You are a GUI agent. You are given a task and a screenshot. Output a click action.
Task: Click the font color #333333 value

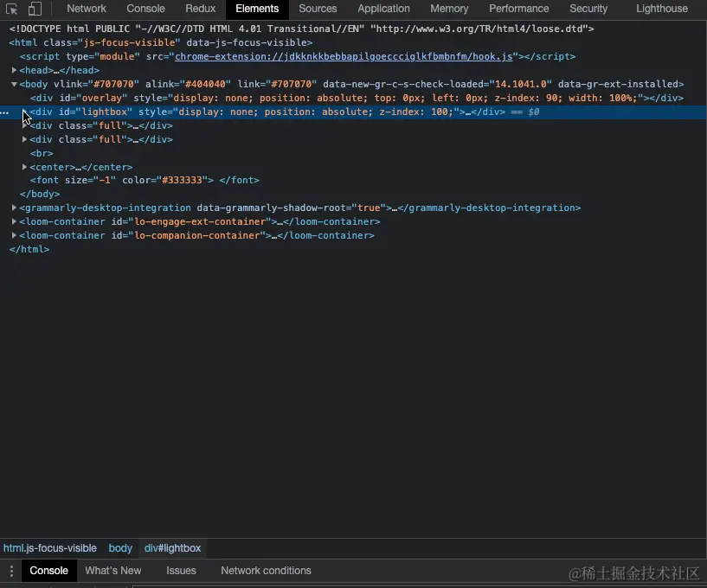[182, 180]
